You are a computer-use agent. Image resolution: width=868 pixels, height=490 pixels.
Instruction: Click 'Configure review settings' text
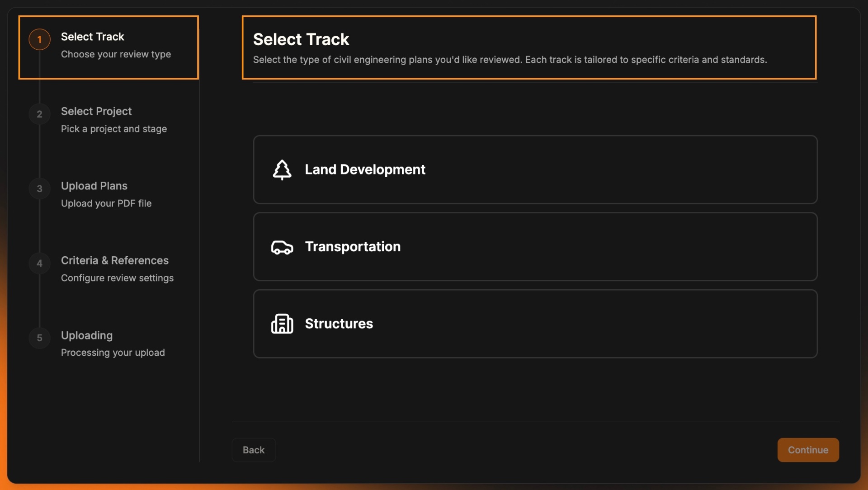coord(117,278)
